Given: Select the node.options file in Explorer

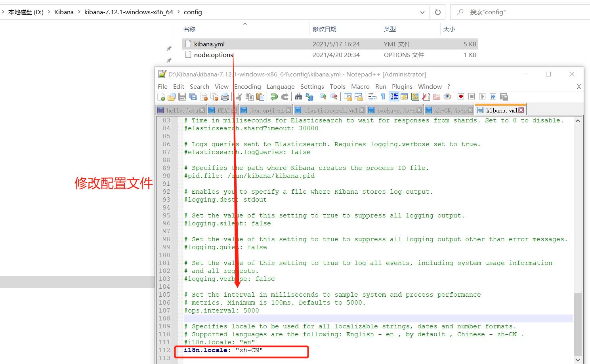Looking at the screenshot, I should point(330,55).
